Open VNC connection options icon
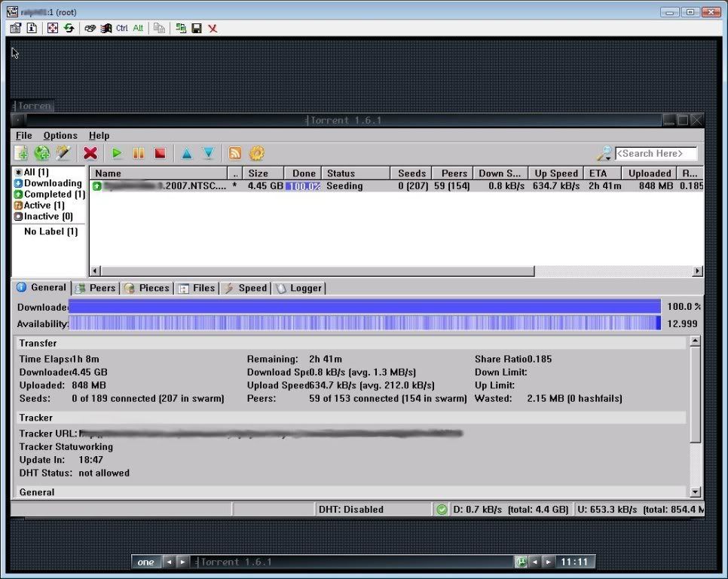728x579 pixels. (x=15, y=29)
